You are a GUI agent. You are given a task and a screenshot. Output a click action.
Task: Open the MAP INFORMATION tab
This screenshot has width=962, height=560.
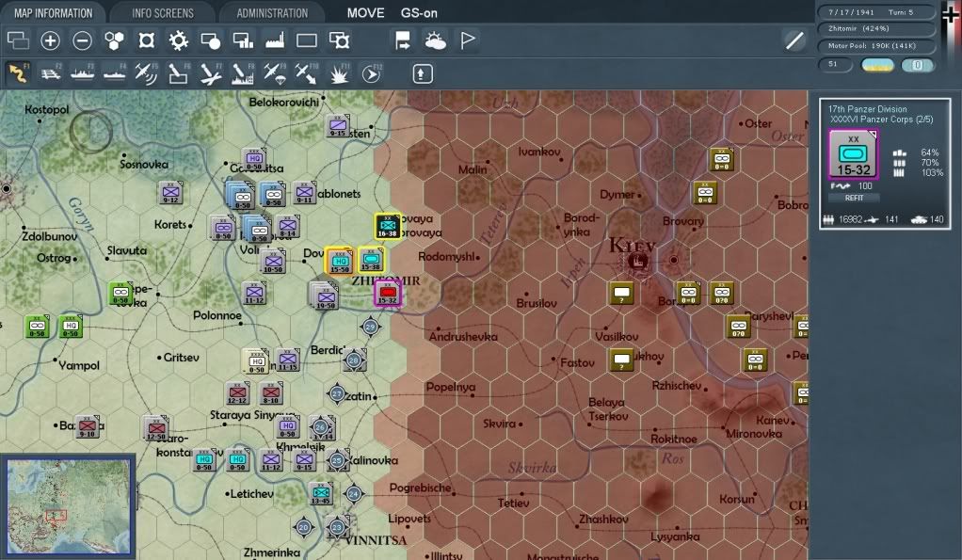point(53,12)
